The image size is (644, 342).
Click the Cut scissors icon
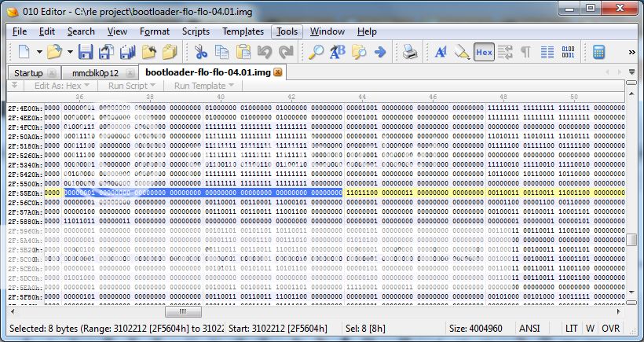coord(201,53)
